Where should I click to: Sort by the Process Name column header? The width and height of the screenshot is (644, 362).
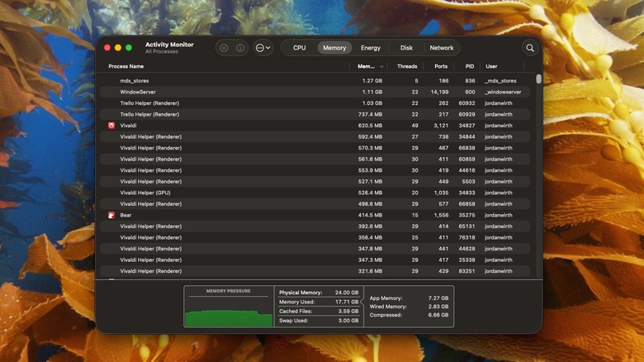tap(126, 66)
